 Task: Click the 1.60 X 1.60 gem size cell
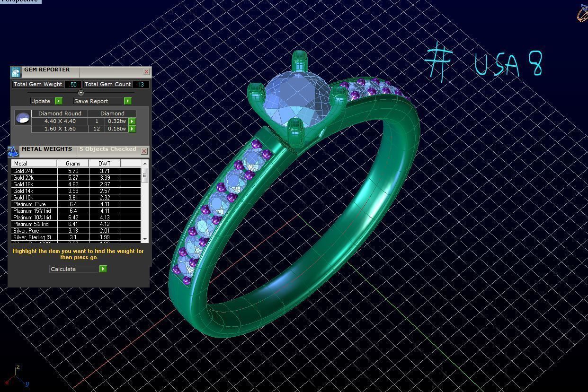point(60,129)
